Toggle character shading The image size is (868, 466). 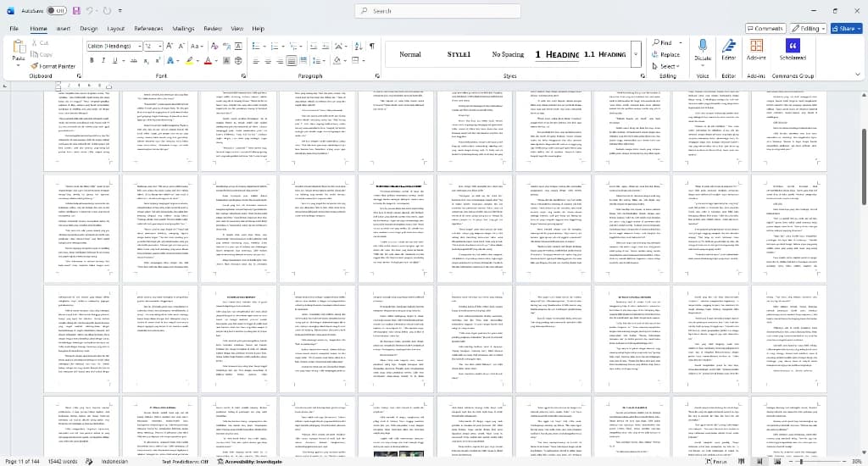(226, 61)
